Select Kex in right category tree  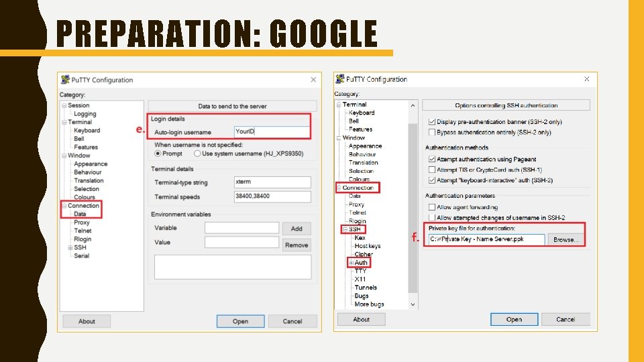pos(360,237)
